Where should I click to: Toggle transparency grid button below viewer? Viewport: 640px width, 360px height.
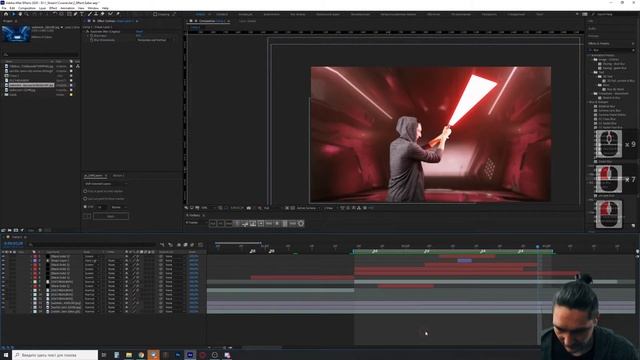coord(292,208)
